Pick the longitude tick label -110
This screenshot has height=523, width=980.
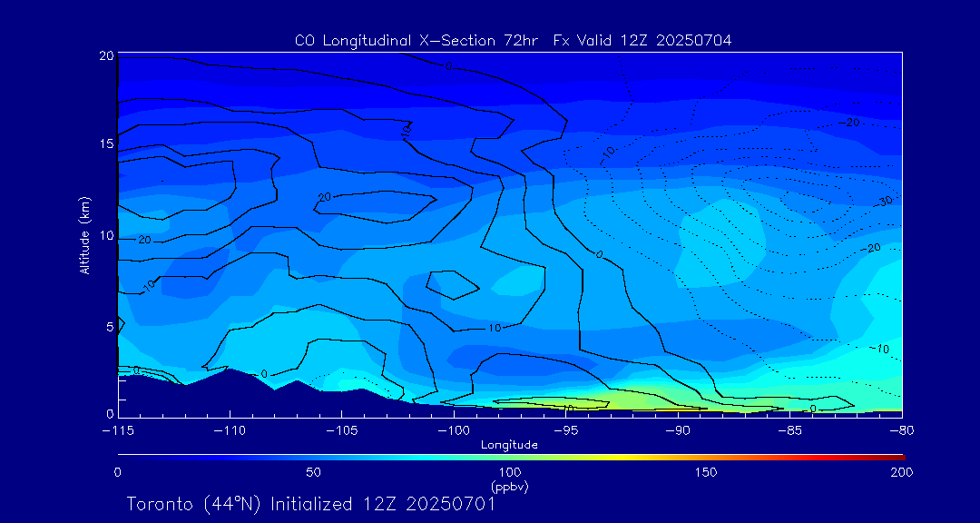pyautogui.click(x=230, y=431)
